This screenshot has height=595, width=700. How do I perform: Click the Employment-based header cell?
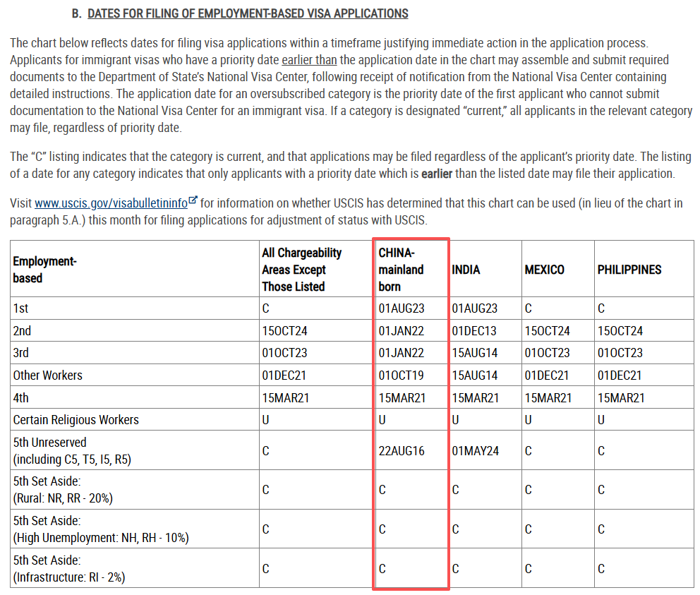point(44,270)
